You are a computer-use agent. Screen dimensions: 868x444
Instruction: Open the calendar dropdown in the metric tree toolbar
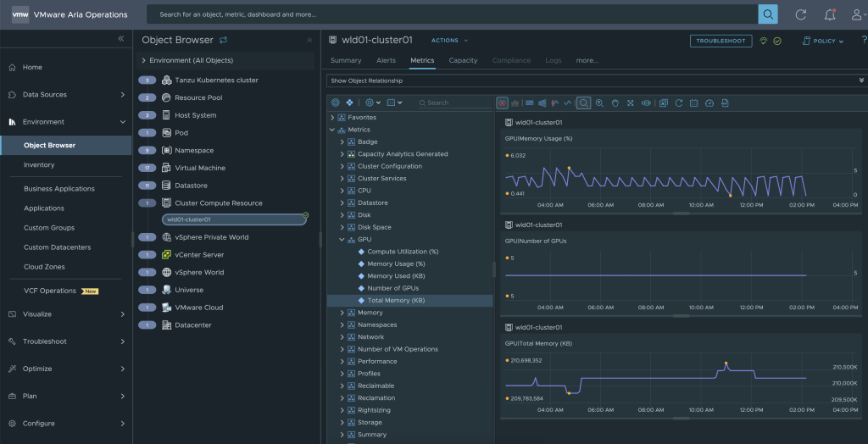point(394,103)
